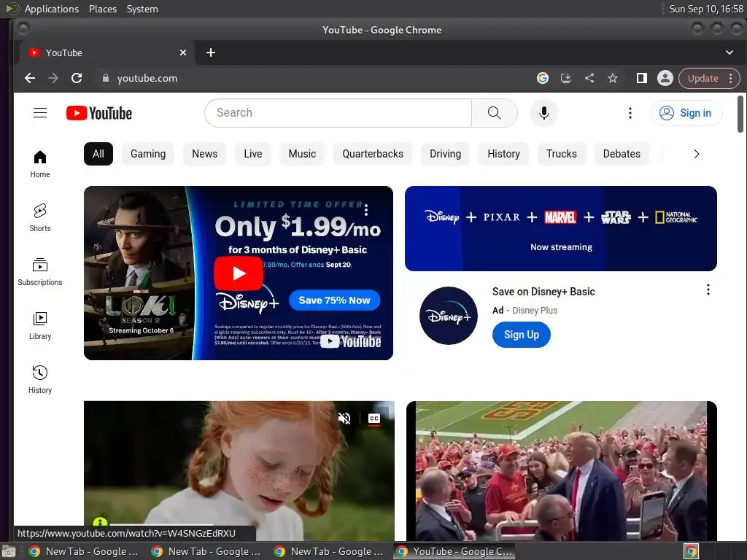Start voice search with microphone icon
Image resolution: width=747 pixels, height=560 pixels.
(x=543, y=113)
